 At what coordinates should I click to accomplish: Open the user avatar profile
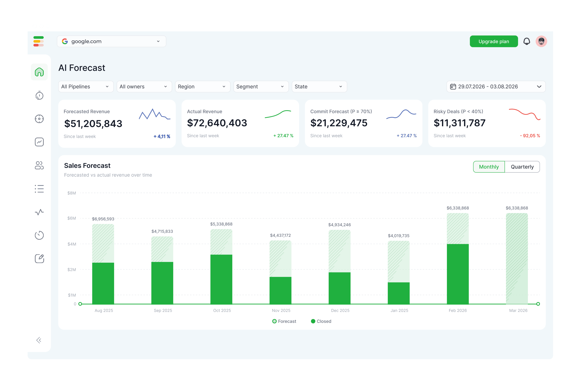click(541, 41)
